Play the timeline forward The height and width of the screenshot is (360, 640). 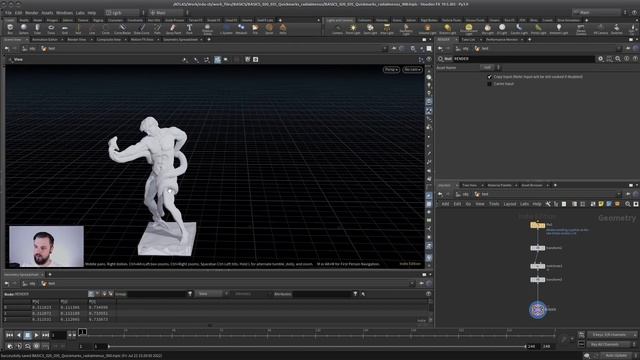click(x=36, y=335)
